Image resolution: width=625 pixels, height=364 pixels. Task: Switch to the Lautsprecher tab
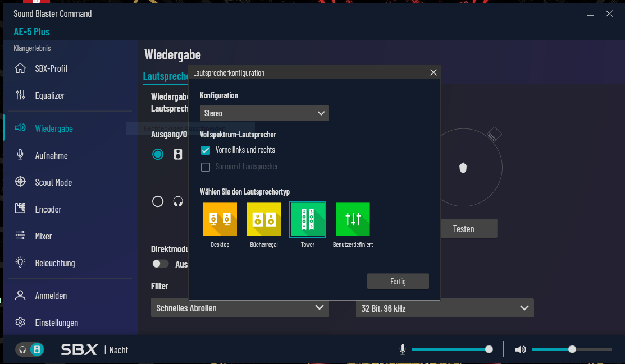166,76
